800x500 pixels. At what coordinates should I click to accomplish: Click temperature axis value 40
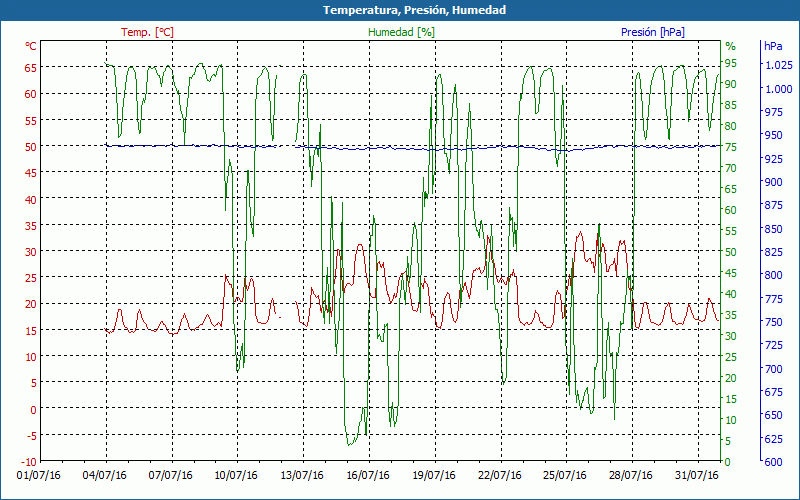click(x=31, y=199)
